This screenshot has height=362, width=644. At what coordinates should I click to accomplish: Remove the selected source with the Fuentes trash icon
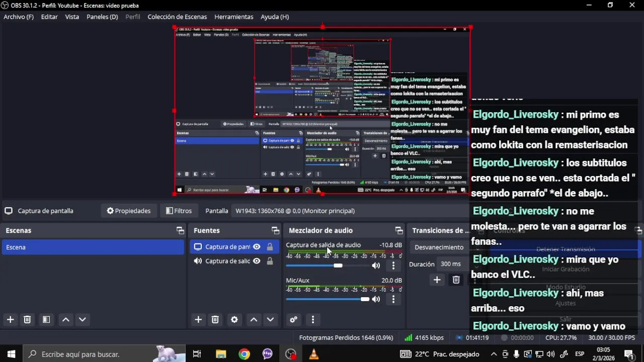click(215, 319)
